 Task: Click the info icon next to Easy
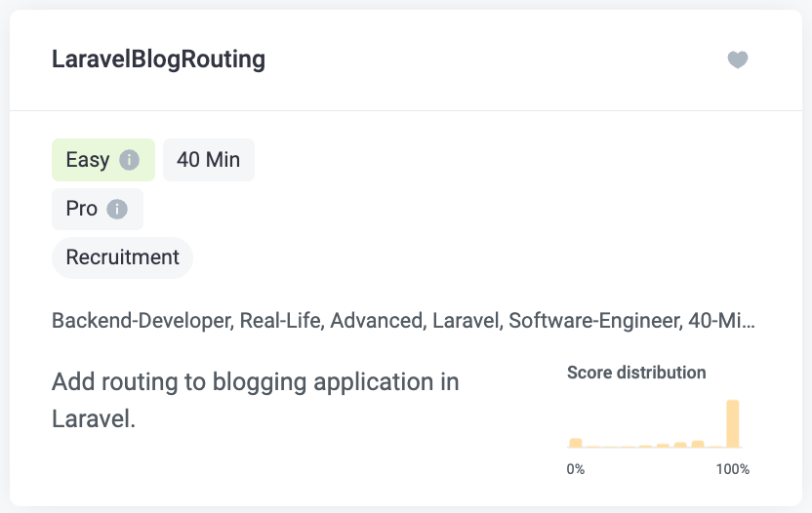tap(130, 160)
